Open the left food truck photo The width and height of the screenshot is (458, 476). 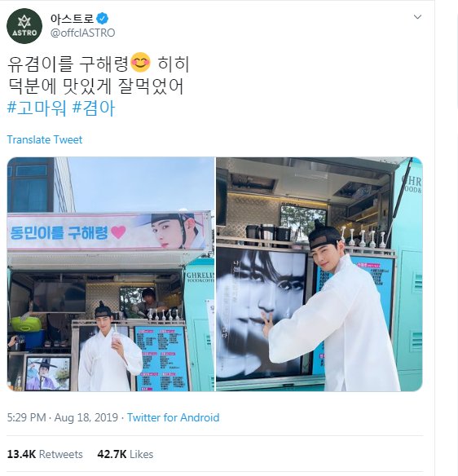point(111,274)
